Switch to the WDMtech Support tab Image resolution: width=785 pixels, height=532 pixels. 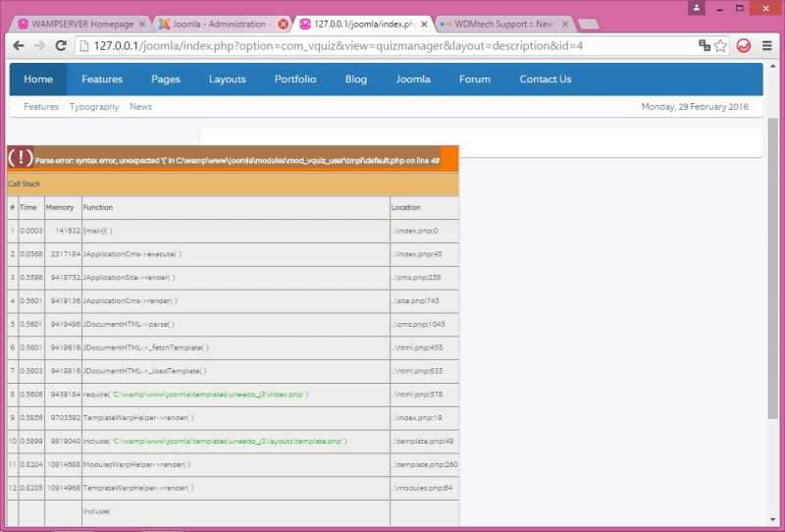[x=497, y=24]
